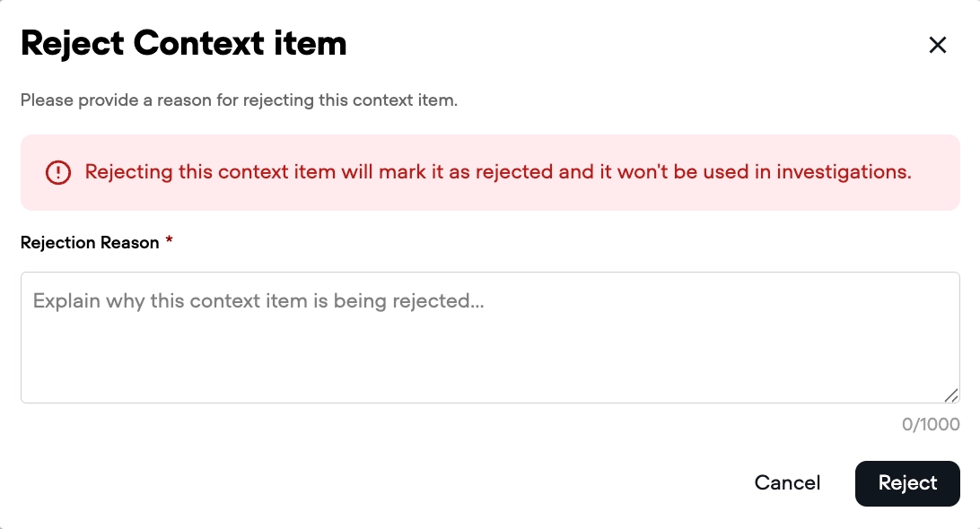This screenshot has height=529, width=980.
Task: Abort rejection via Cancel text
Action: coord(787,483)
